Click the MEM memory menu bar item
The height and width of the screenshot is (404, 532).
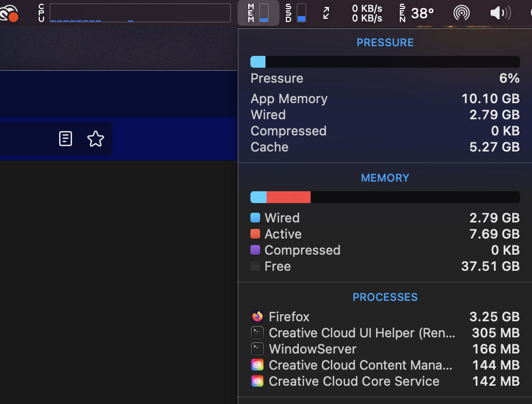coord(258,13)
